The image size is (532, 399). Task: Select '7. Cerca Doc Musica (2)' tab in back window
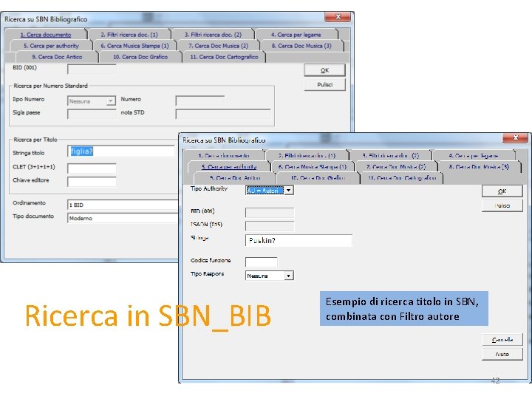(219, 46)
